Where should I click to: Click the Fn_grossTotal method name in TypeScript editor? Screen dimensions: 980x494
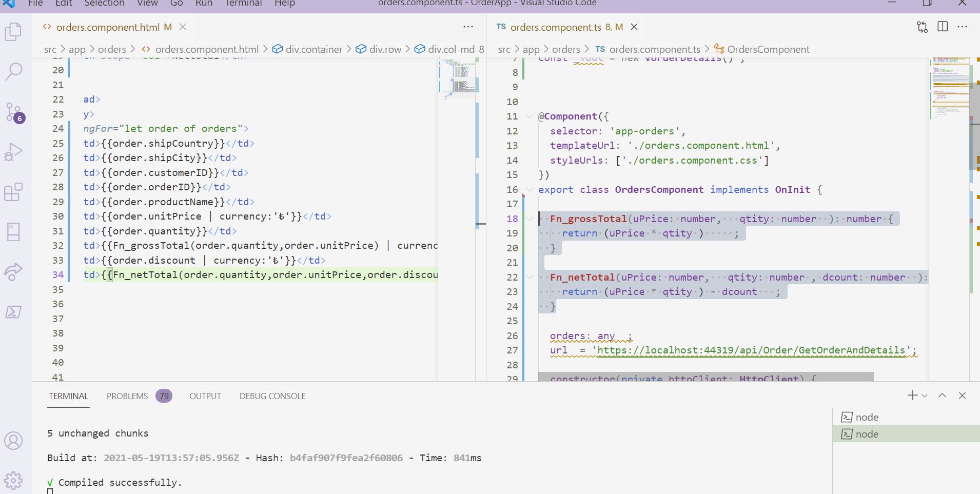tap(589, 219)
